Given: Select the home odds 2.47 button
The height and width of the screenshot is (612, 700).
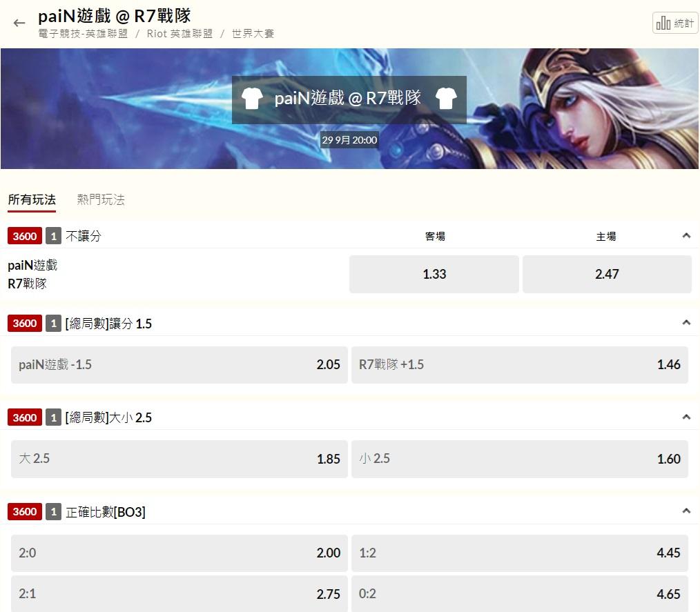Looking at the screenshot, I should tap(607, 274).
